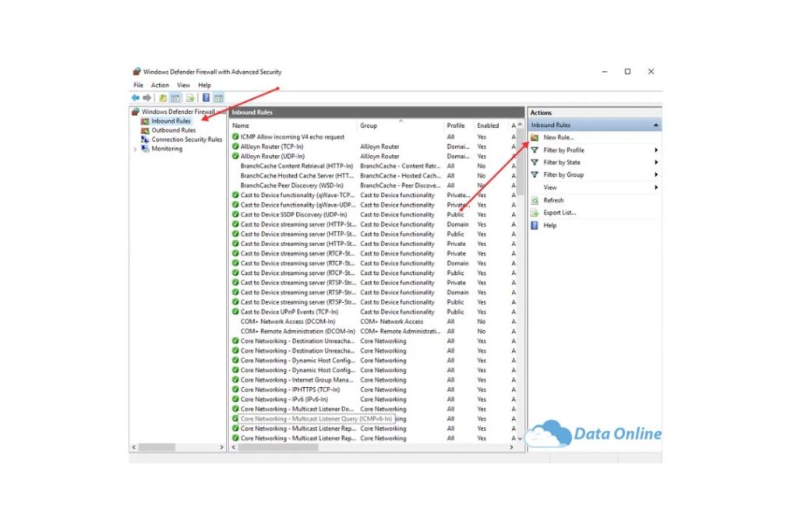Click green check of Cast to Device SSDP Discovery

click(235, 215)
